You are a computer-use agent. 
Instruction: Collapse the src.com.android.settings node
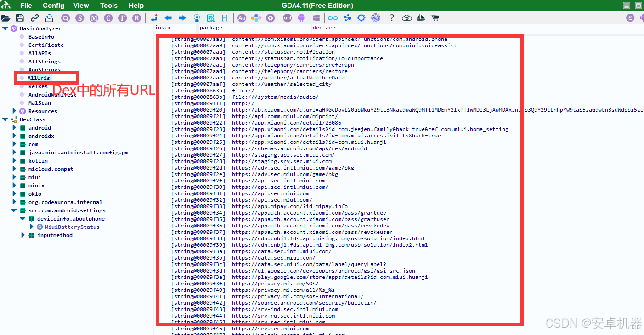[14, 210]
